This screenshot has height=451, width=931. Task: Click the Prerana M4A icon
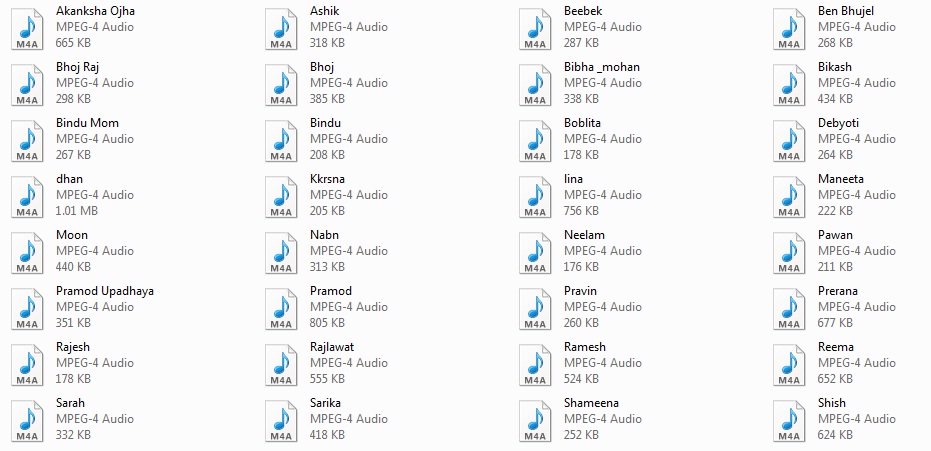click(790, 309)
